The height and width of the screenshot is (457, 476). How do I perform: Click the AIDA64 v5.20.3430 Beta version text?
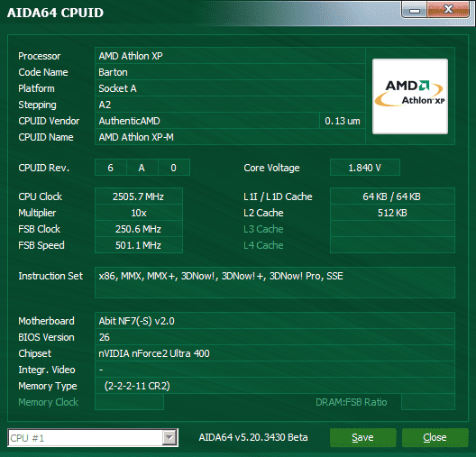pos(253,437)
